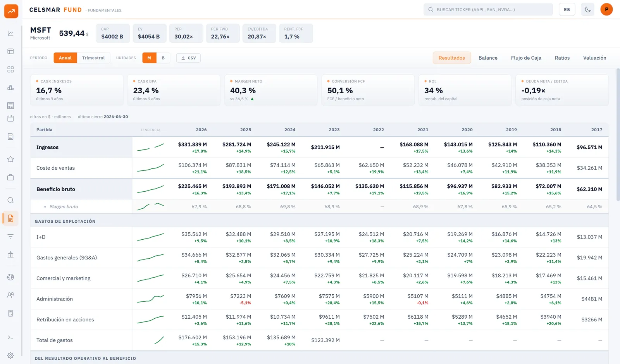Open the calculator sidebar icon
The height and width of the screenshot is (364, 620).
[x=10, y=313]
